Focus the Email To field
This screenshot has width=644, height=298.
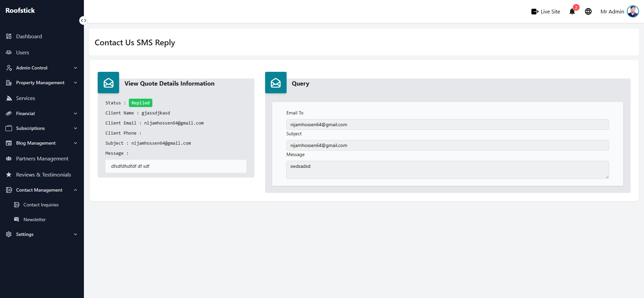pyautogui.click(x=447, y=125)
